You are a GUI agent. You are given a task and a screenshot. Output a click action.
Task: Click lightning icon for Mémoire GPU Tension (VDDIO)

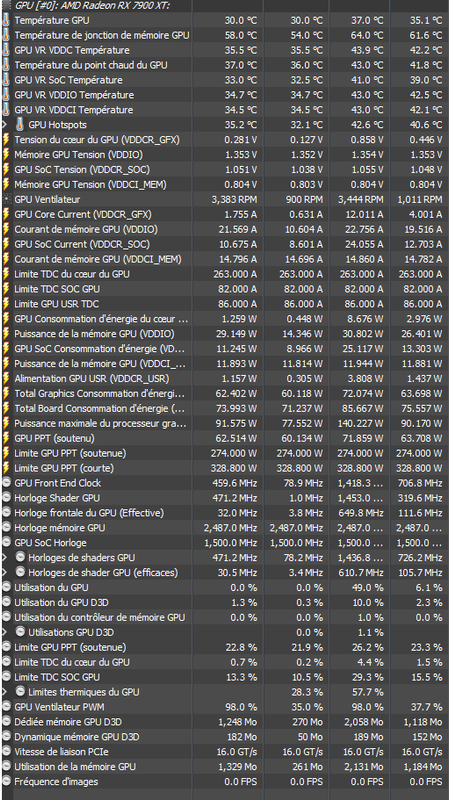6,155
